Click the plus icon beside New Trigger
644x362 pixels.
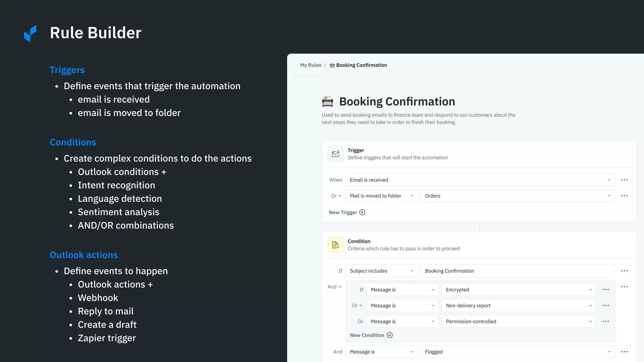tap(362, 212)
